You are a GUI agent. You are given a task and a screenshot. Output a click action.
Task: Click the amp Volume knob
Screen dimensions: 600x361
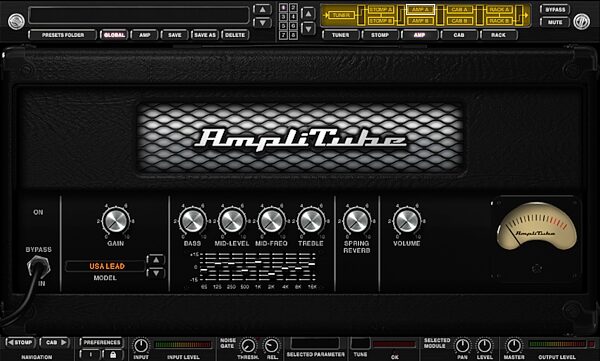click(407, 221)
